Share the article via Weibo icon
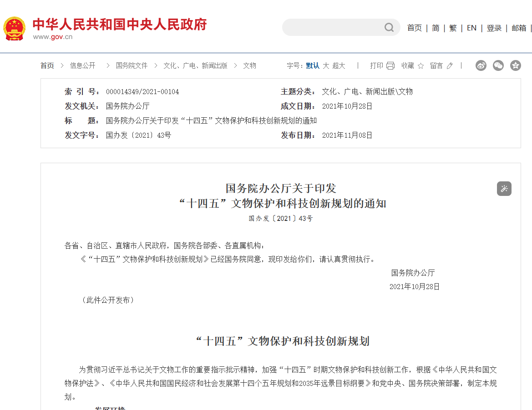The width and height of the screenshot is (532, 410). (x=481, y=65)
